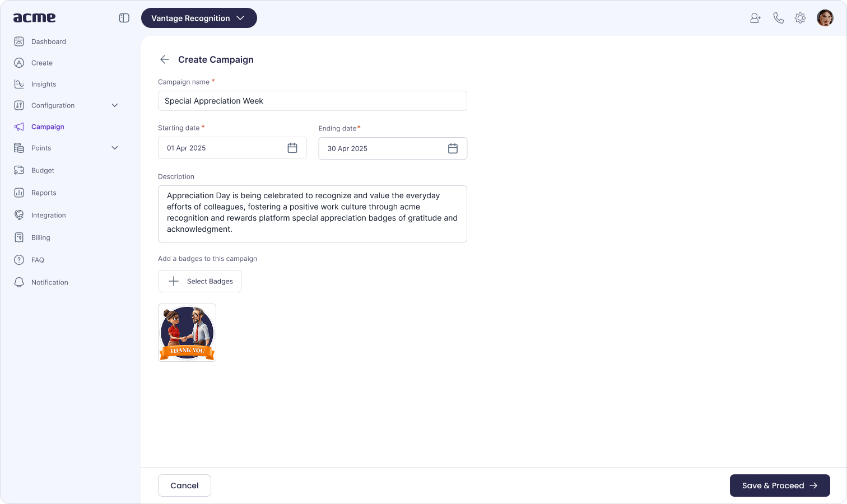Screen dimensions: 847x504
Task: Click the Starting date field
Action: click(232, 148)
